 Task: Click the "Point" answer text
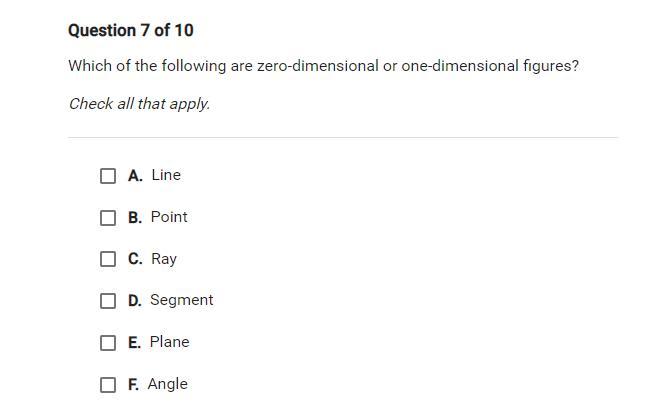tap(169, 217)
